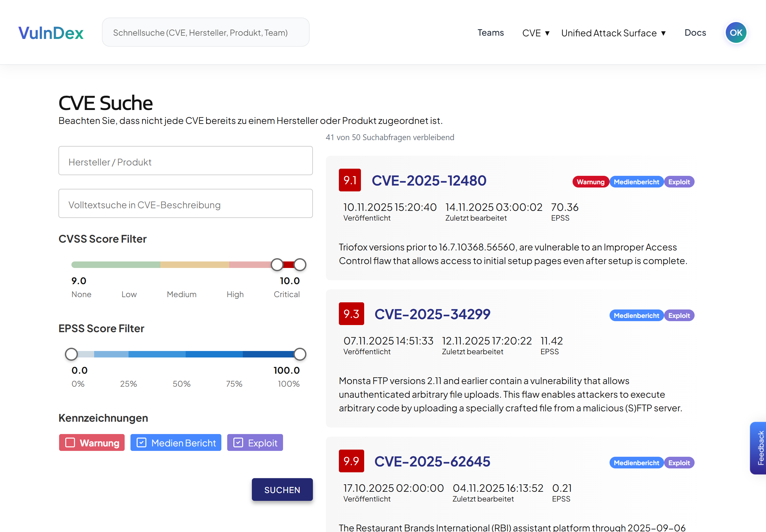Click the Medienbericht badge on CVE-2025-62645
The height and width of the screenshot is (532, 766).
pos(636,462)
